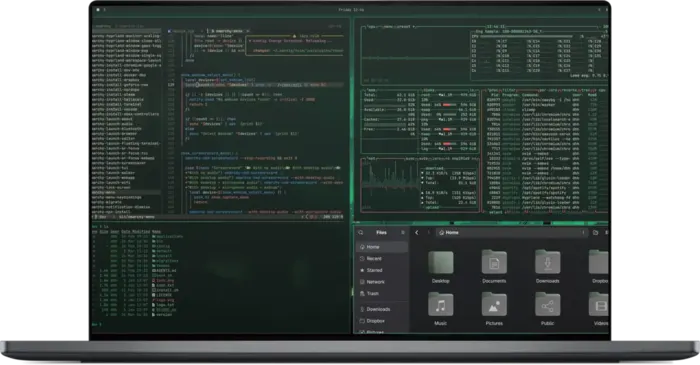Click LICENSE in the terminal listing

point(163,295)
